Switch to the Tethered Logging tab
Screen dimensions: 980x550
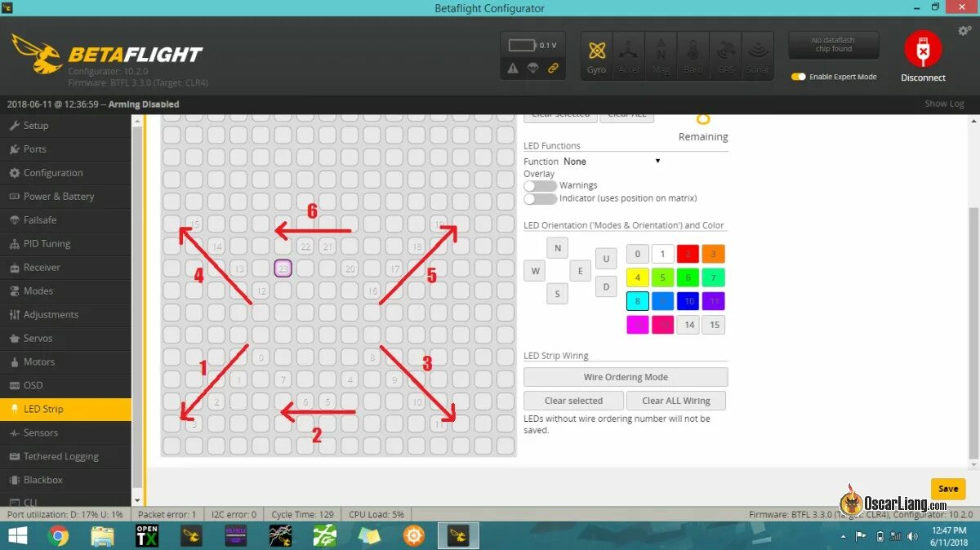coord(65,457)
